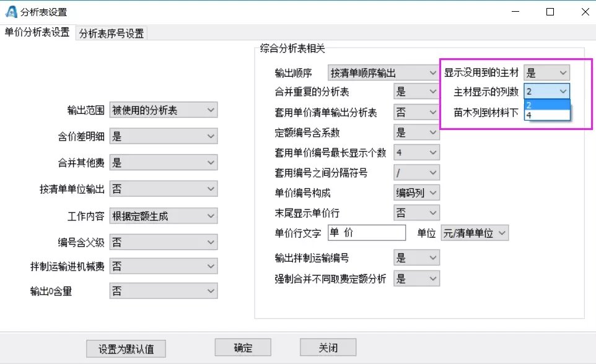Viewport: 596px width, 364px height.
Task: Open the 输出范围 dropdown
Action: coord(164,110)
